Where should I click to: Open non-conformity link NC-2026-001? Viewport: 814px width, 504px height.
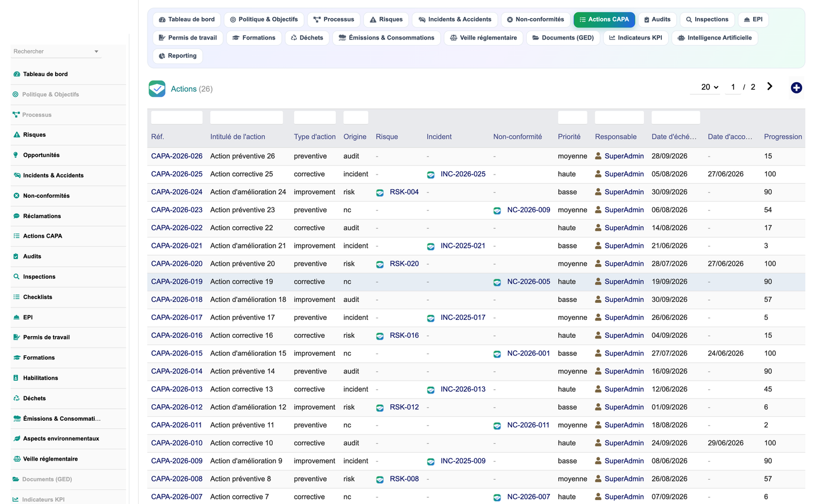528,353
